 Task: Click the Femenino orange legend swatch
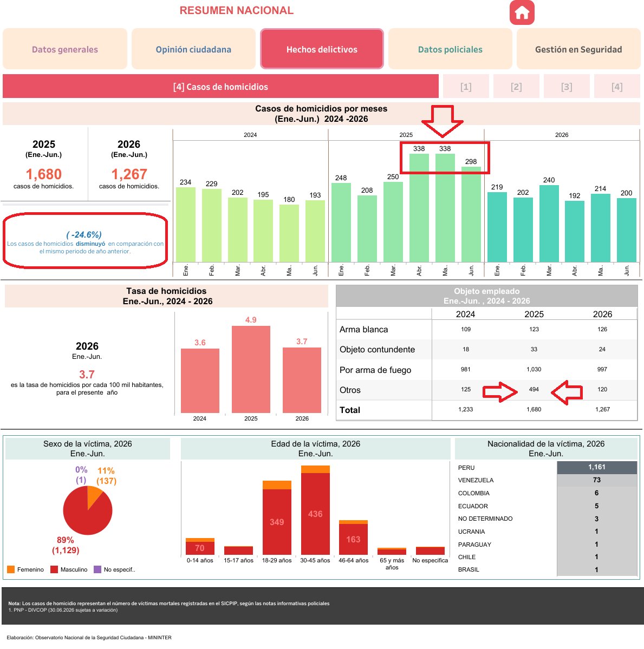(x=11, y=569)
